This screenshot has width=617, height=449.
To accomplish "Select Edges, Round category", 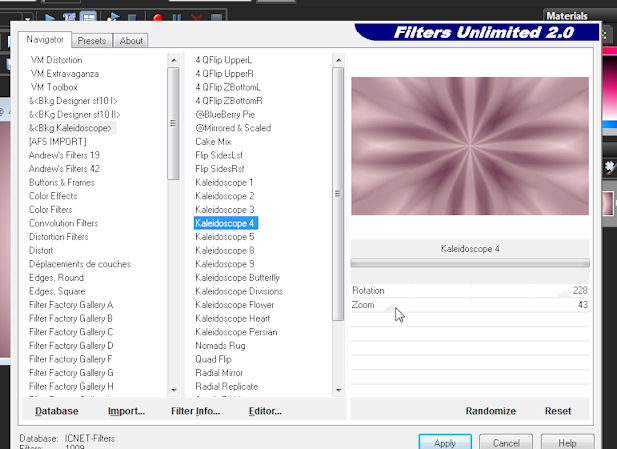I will click(x=56, y=277).
